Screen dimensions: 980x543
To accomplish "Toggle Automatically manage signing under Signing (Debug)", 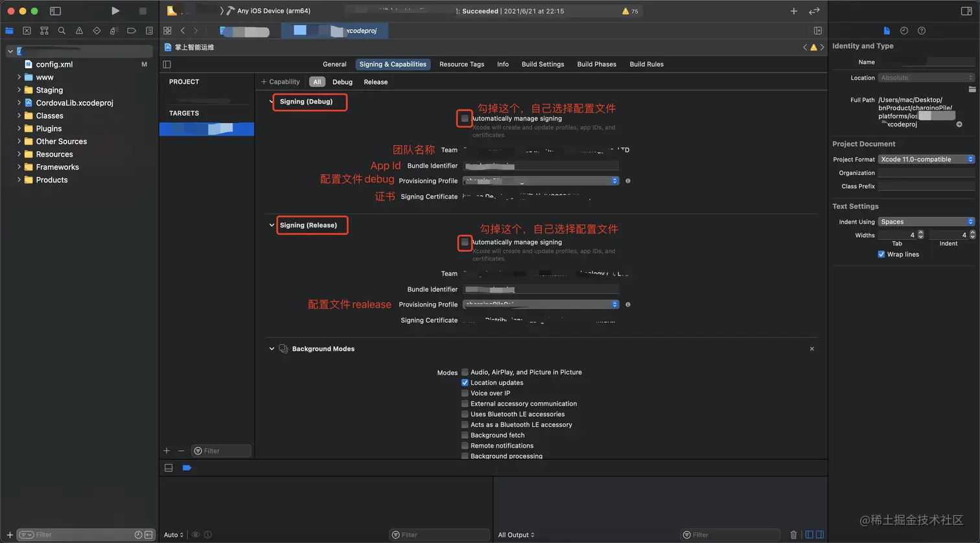I will pyautogui.click(x=465, y=119).
